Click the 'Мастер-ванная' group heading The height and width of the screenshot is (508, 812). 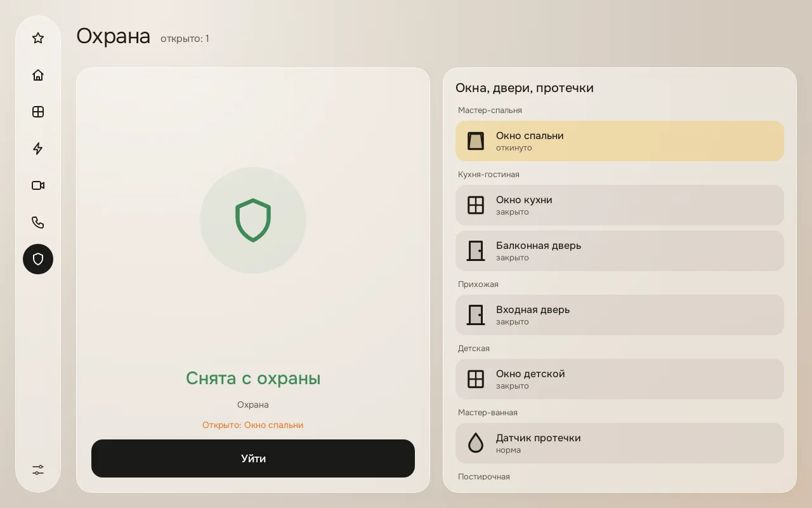[x=488, y=413]
